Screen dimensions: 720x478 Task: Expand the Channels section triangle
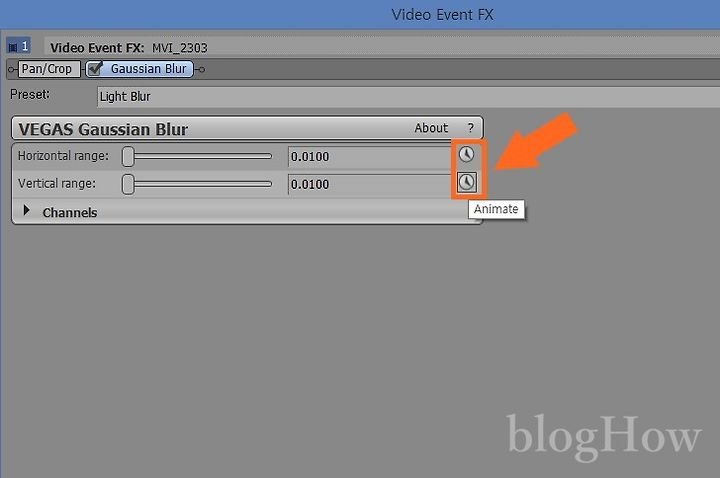27,210
